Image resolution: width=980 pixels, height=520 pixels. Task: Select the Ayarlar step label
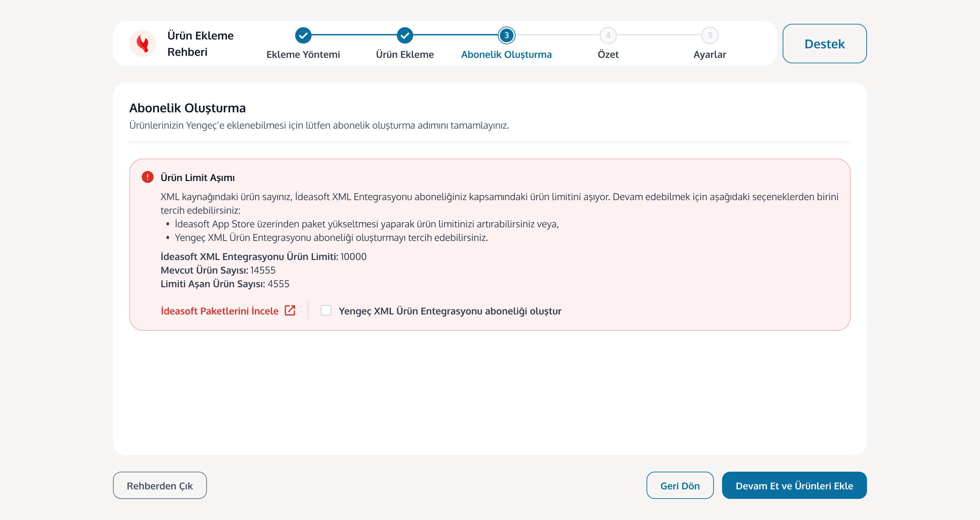(x=710, y=54)
